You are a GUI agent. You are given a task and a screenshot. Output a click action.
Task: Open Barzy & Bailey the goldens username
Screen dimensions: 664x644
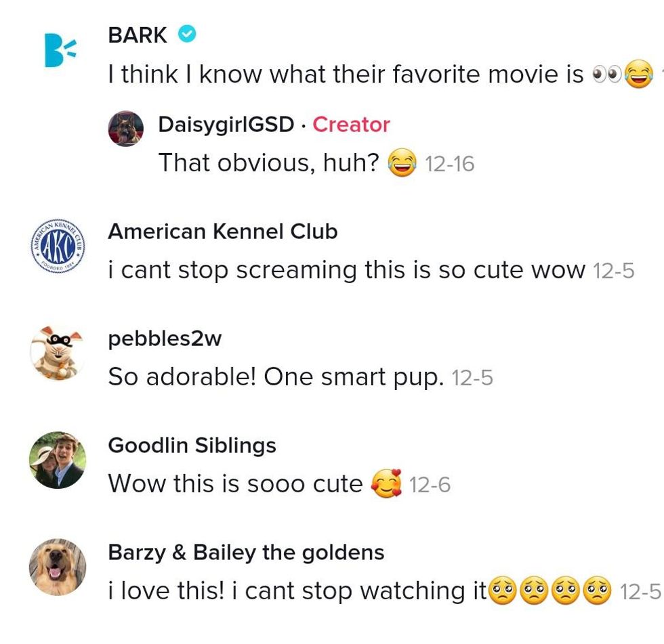(x=246, y=552)
